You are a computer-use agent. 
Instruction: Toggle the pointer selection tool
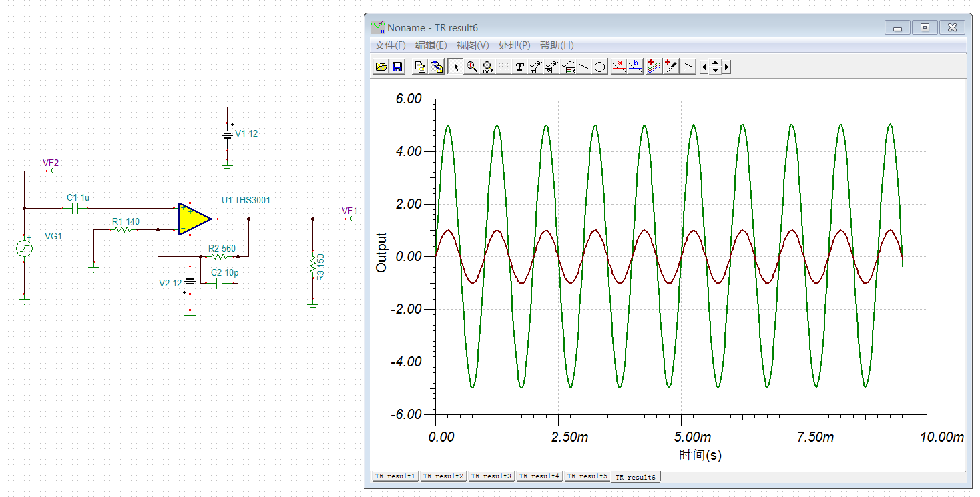tap(455, 67)
